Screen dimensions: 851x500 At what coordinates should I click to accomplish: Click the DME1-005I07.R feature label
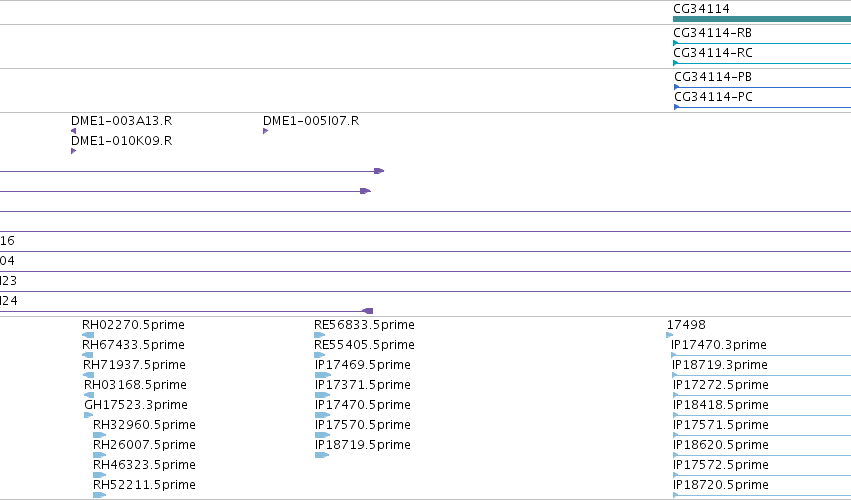(x=311, y=121)
